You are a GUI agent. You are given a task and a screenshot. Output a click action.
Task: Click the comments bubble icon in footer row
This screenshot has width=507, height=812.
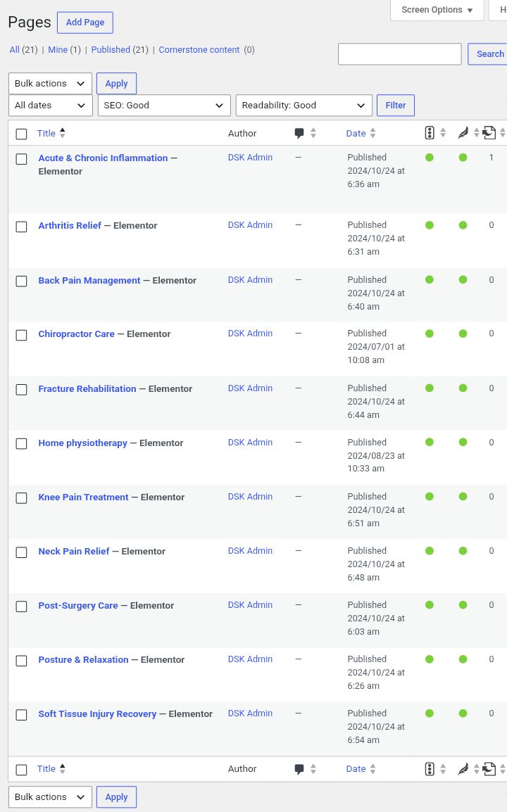299,769
